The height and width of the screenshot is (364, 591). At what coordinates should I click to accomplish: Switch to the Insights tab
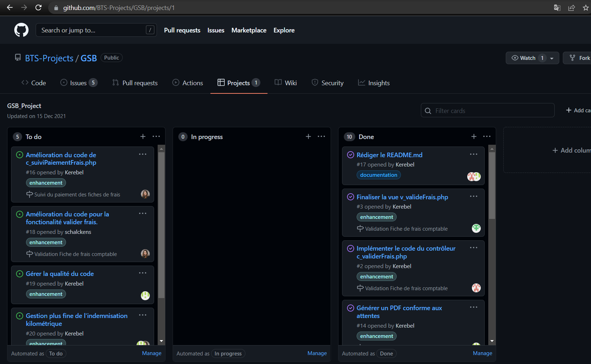tap(374, 83)
